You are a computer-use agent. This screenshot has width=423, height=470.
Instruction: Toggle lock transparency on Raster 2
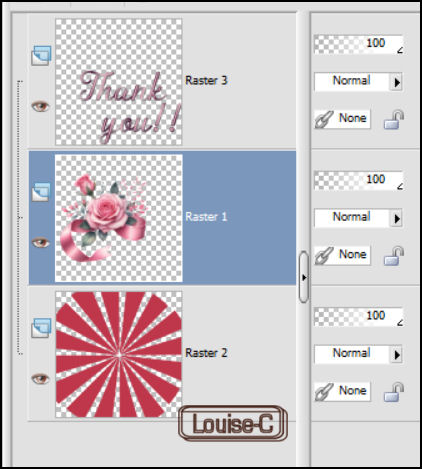[x=394, y=392]
